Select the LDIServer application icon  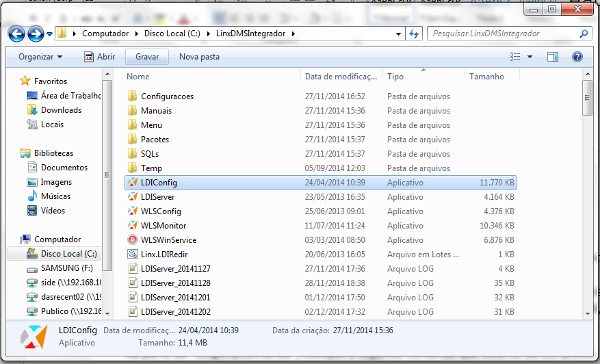coord(133,197)
